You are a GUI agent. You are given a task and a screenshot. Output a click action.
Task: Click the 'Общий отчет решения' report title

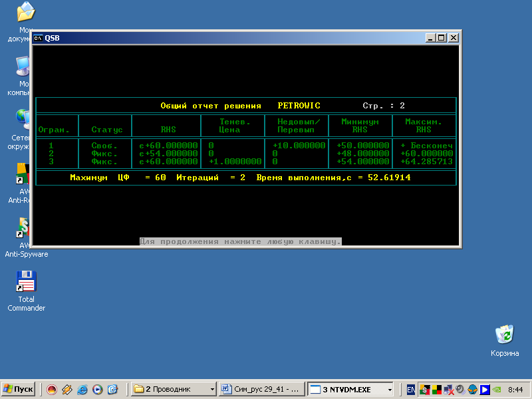pos(211,106)
